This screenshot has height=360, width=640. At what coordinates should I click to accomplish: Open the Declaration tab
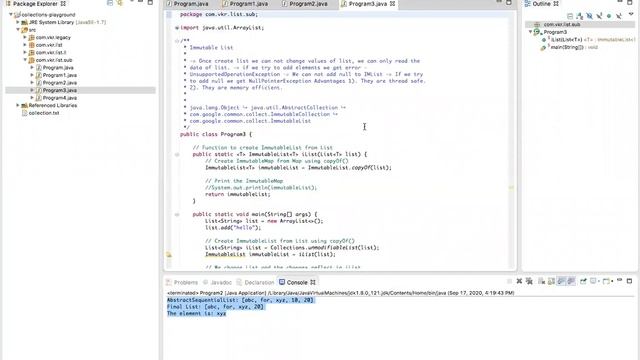click(x=256, y=282)
